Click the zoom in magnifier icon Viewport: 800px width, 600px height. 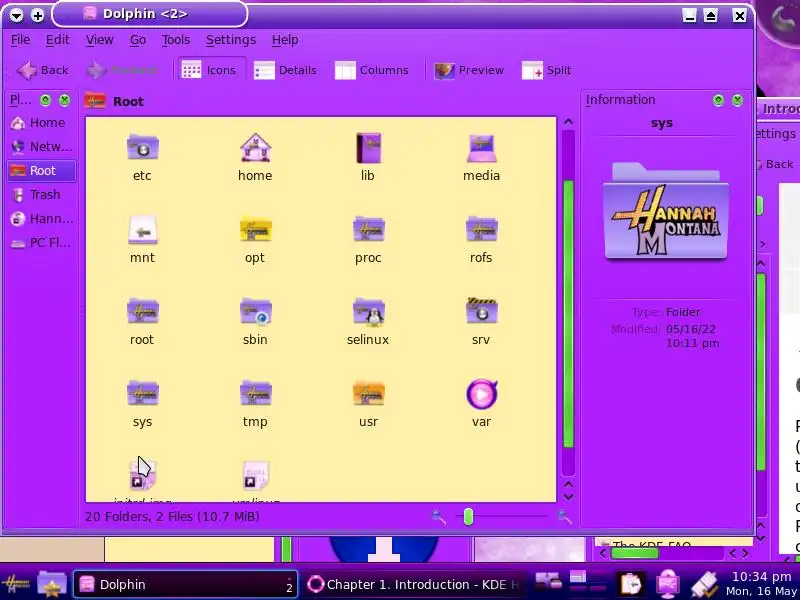[x=564, y=517]
